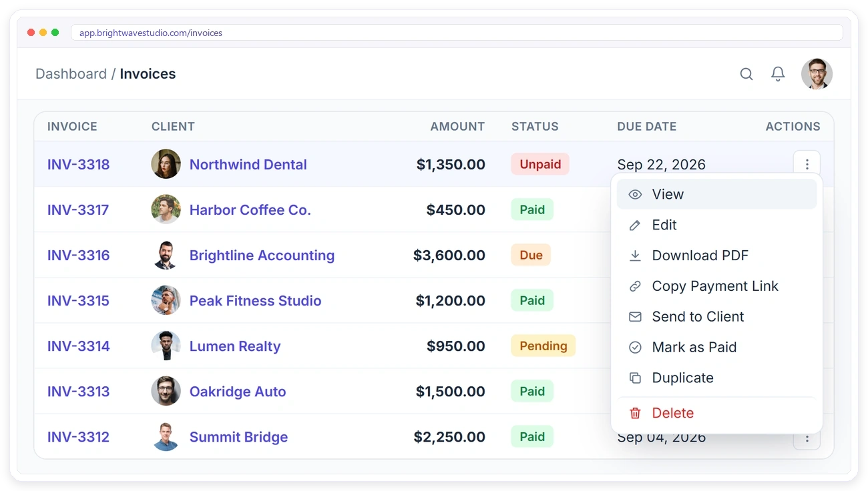Click the Due status badge for INV-3316
The height and width of the screenshot is (491, 868).
531,255
